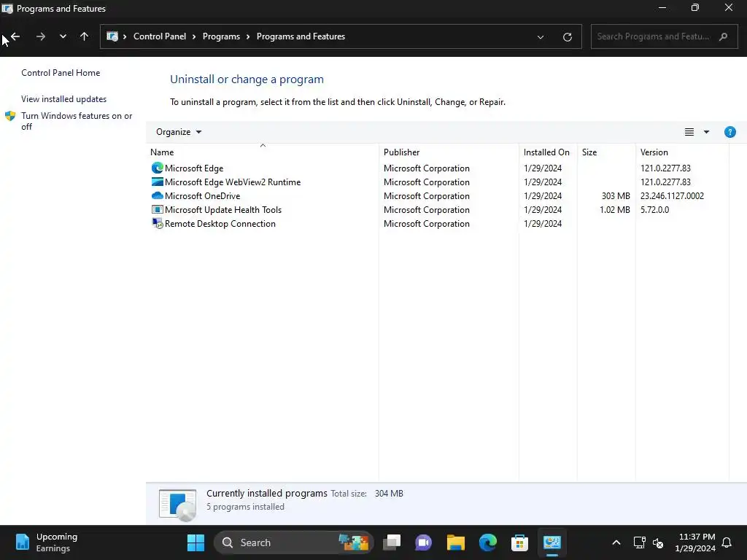The width and height of the screenshot is (747, 560).
Task: Sort by the Name column header
Action: coord(263,152)
